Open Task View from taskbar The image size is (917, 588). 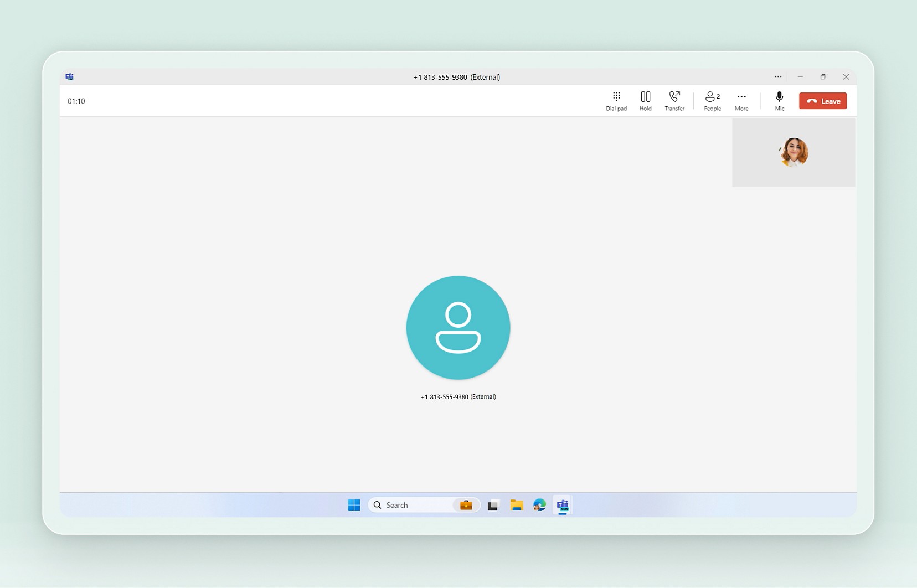[493, 505]
